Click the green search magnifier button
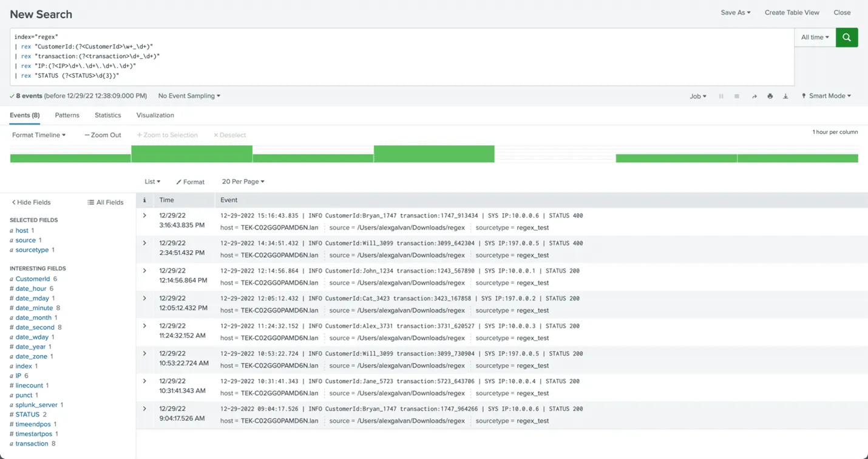868x459 pixels. click(846, 38)
